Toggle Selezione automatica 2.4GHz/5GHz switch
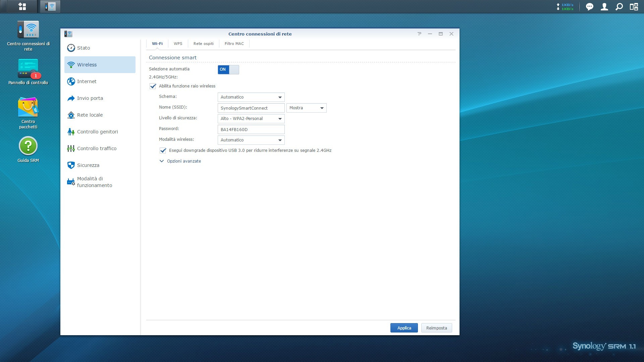 pos(228,69)
